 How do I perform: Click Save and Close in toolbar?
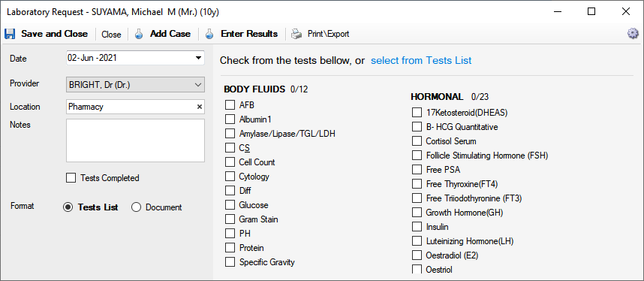click(x=54, y=34)
